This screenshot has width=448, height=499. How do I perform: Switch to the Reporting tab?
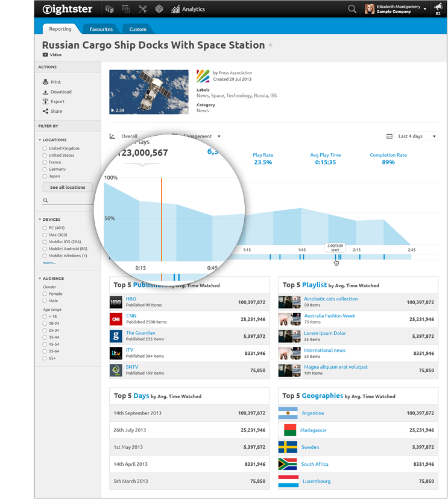(60, 29)
